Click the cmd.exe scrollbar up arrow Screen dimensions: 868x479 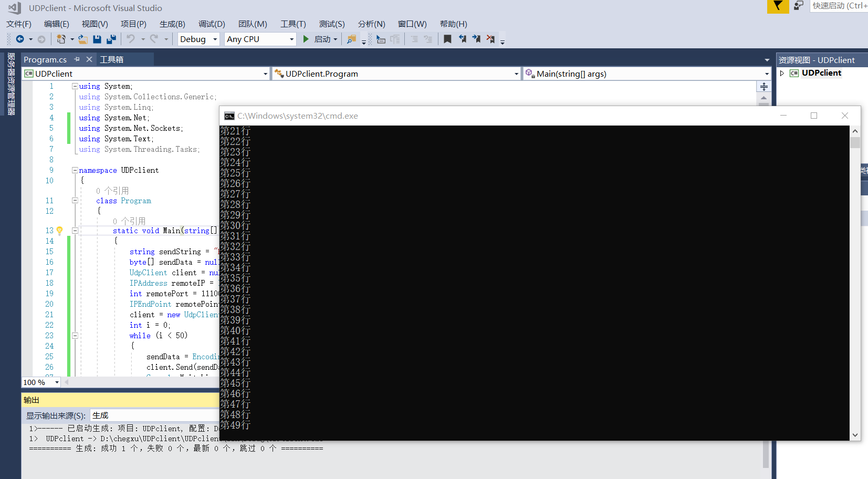point(855,131)
